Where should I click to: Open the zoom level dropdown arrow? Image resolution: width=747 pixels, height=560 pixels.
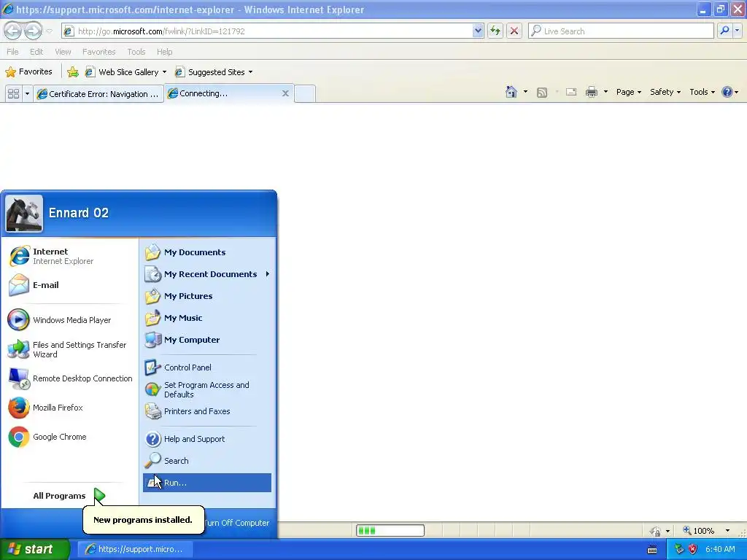tap(727, 531)
